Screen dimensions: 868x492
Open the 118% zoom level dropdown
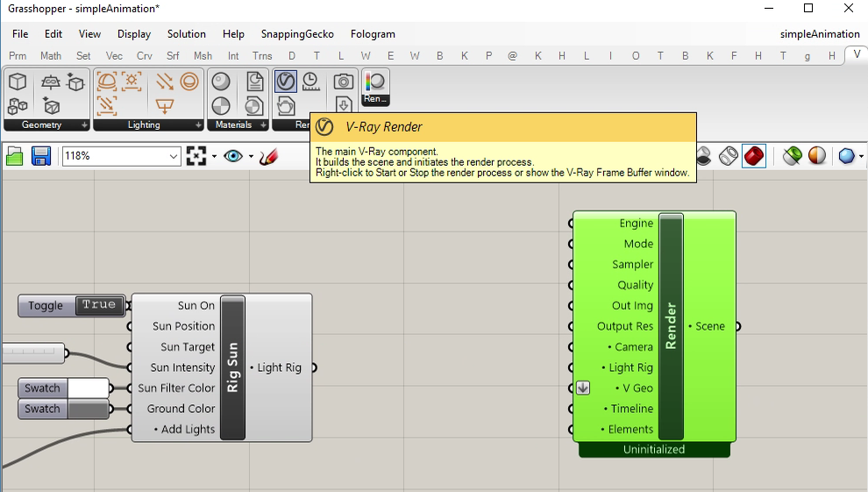pos(174,157)
